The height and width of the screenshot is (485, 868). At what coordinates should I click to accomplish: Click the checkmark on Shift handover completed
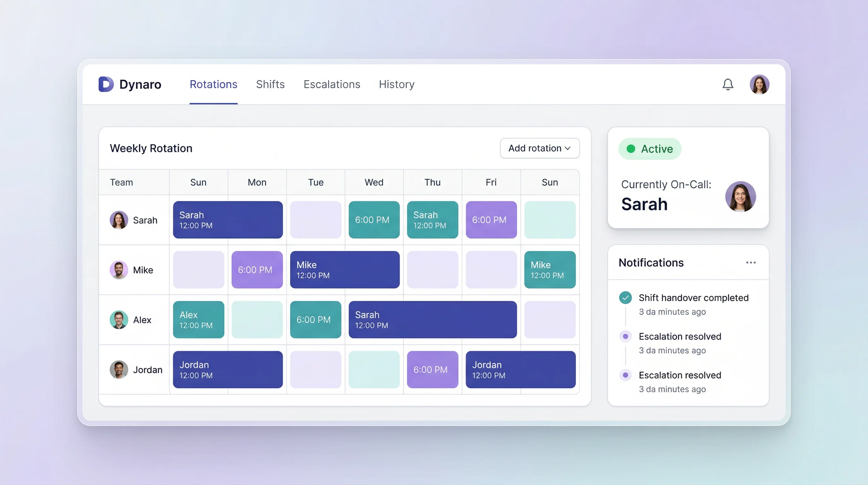(626, 298)
